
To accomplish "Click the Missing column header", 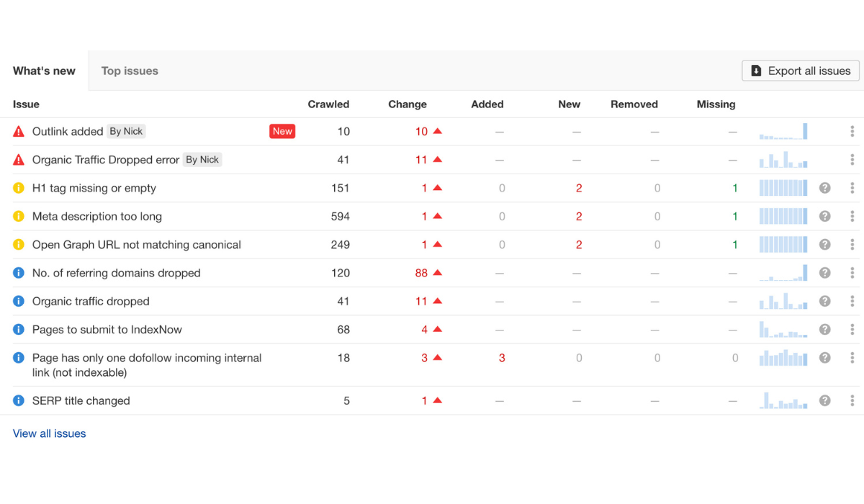I will click(x=716, y=104).
